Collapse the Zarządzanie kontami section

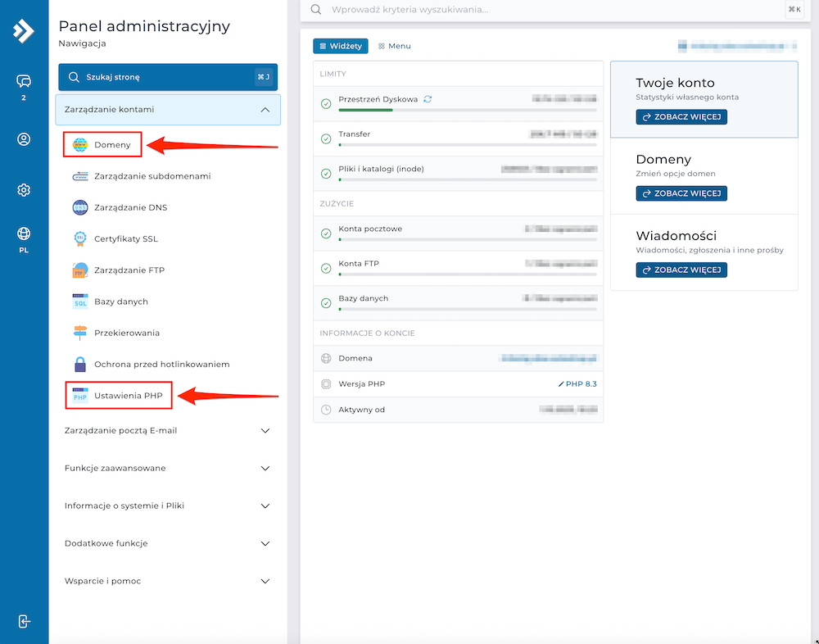click(x=168, y=110)
